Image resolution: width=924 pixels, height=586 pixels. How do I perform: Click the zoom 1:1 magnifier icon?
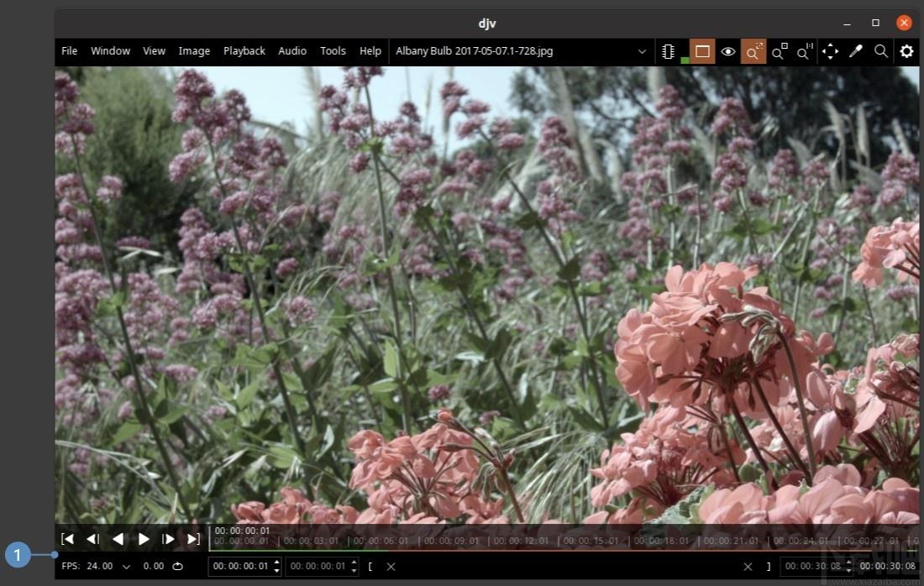point(805,51)
